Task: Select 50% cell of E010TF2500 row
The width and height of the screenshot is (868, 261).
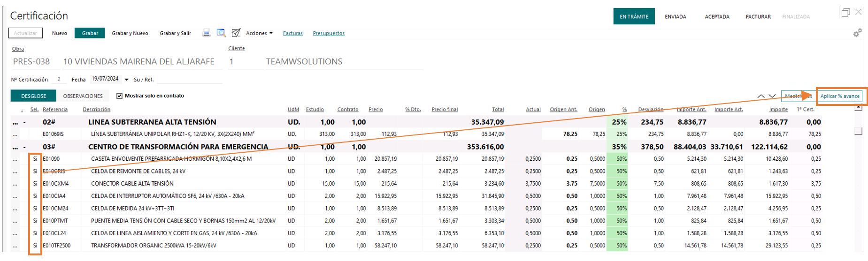Action: [x=617, y=246]
